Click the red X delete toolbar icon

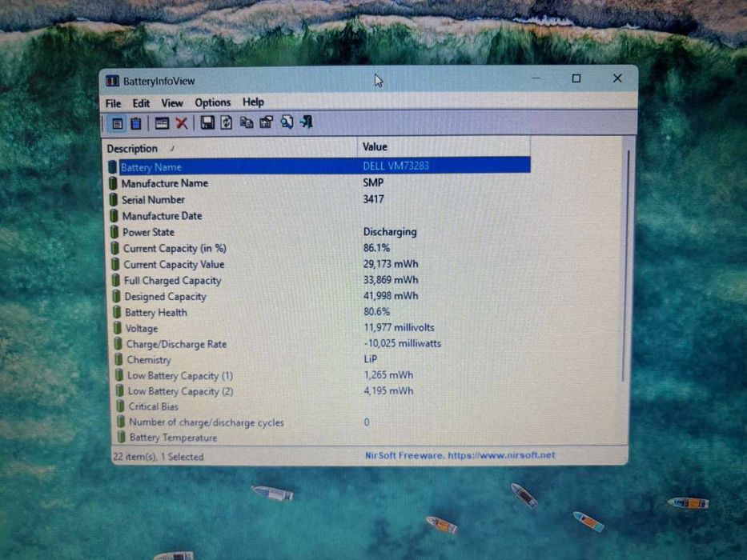click(x=182, y=123)
